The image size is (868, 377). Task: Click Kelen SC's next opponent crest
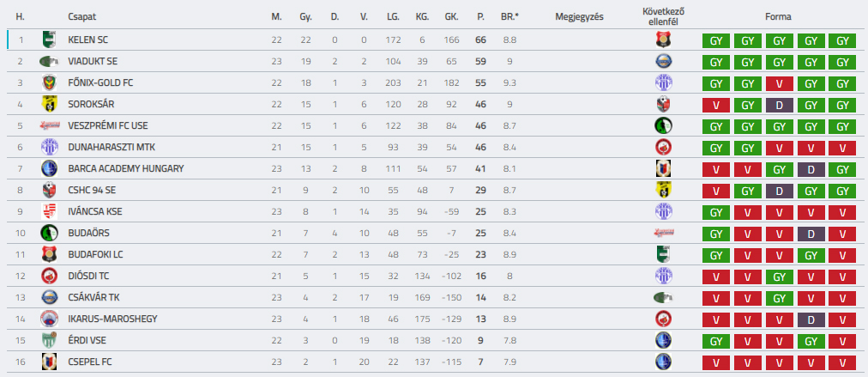(663, 40)
